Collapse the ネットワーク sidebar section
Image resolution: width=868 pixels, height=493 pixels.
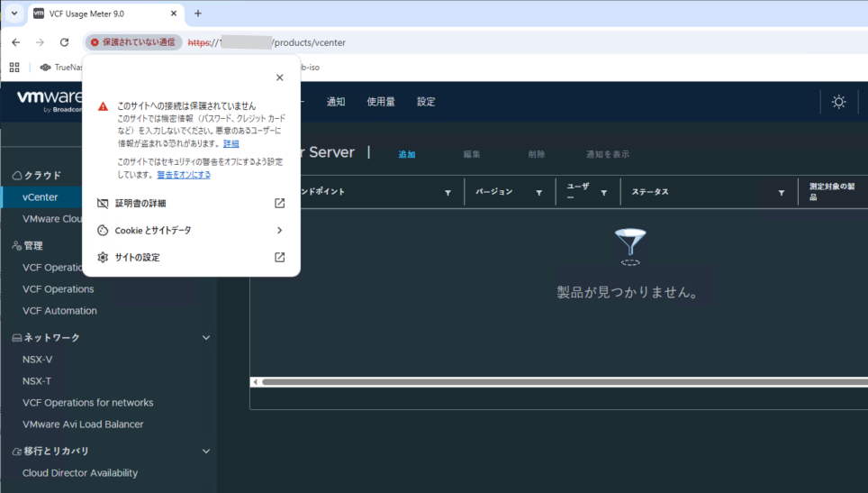point(206,338)
